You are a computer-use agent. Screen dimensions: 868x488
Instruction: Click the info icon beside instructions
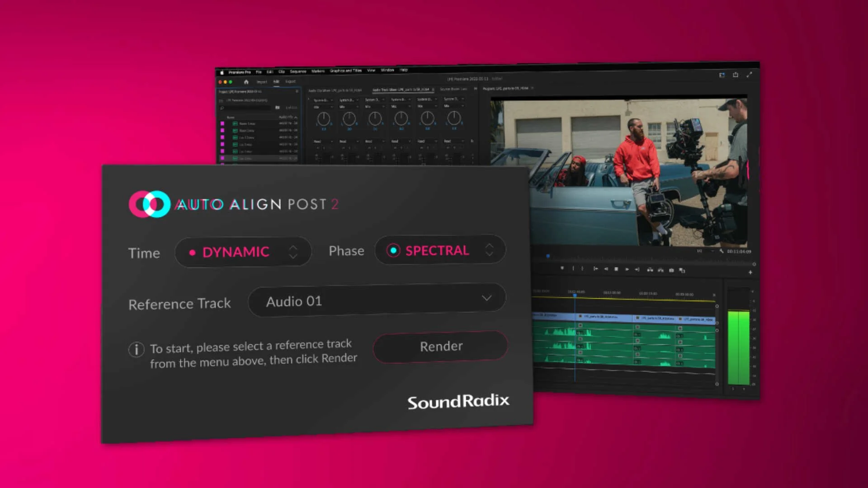pos(136,349)
